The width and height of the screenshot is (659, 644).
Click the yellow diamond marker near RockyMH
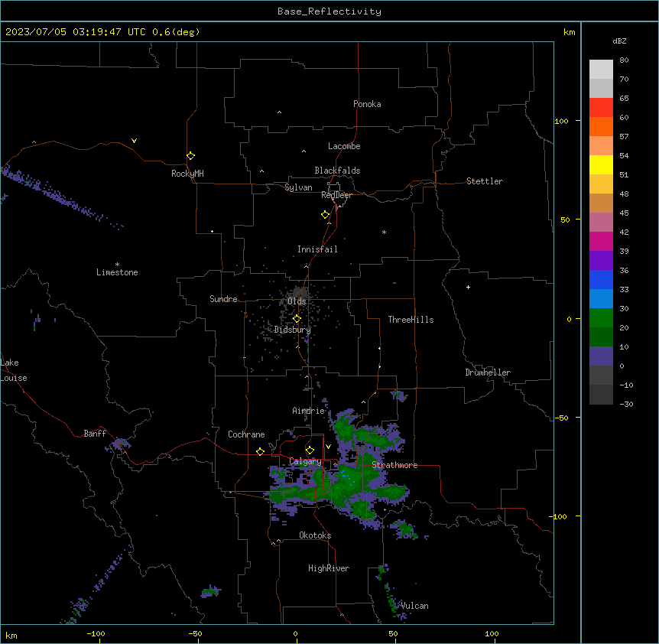(190, 155)
